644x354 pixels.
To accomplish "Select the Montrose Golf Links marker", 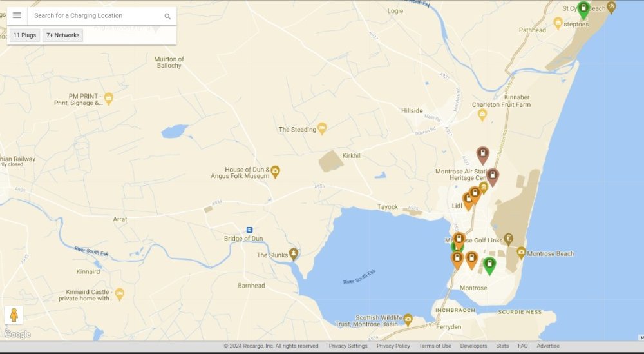I will pyautogui.click(x=509, y=239).
